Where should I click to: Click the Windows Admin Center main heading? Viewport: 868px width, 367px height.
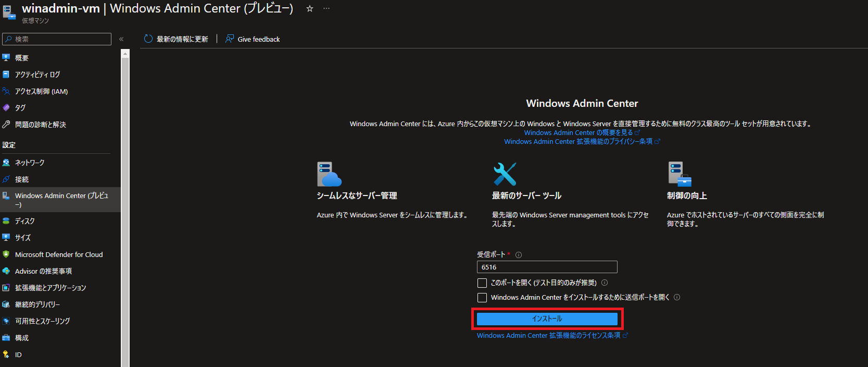[x=582, y=103]
